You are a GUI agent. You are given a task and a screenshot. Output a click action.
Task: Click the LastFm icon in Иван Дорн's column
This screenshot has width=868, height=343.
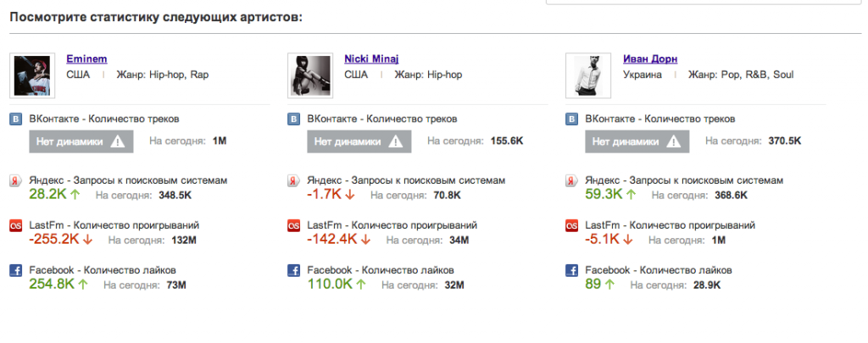[572, 226]
